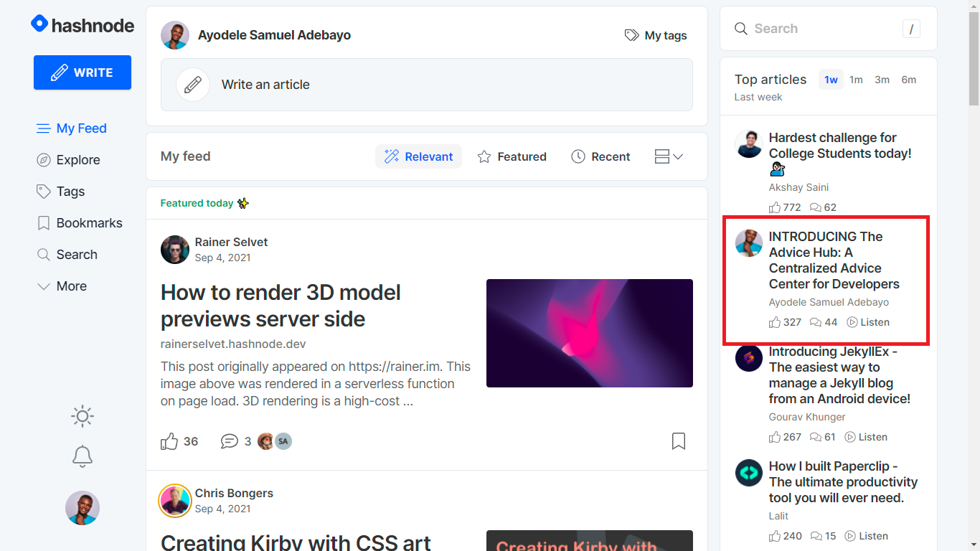Open Search in the left sidebar
Image resolution: width=980 pixels, height=551 pixels.
(67, 255)
